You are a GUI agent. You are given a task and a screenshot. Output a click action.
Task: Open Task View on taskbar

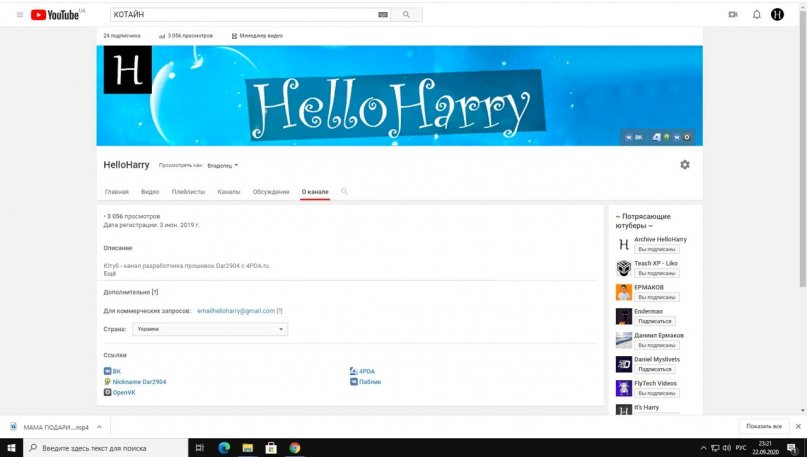pyautogui.click(x=200, y=448)
